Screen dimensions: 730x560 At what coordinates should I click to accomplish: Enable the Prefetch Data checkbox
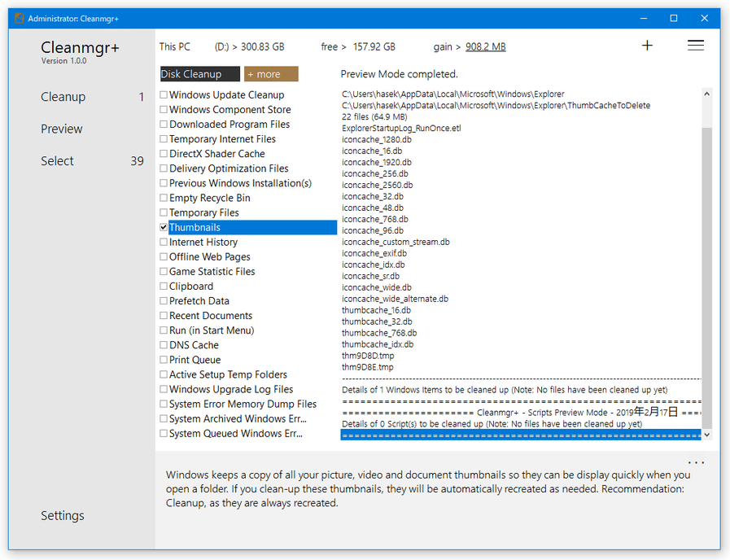(164, 300)
